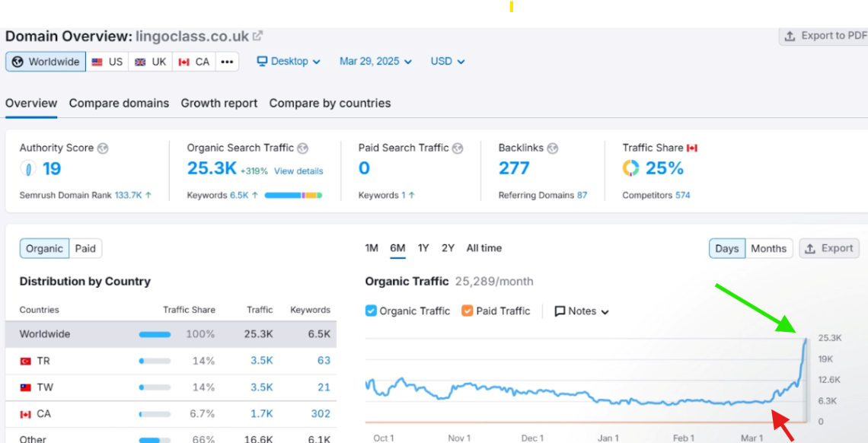Open the Mar 29, 2025 date picker

pyautogui.click(x=376, y=62)
